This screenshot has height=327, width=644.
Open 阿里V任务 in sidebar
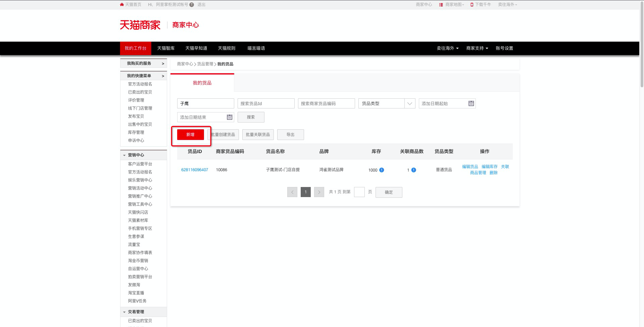137,301
